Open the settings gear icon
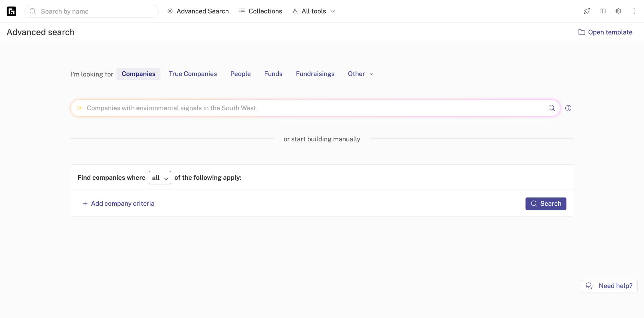Screen dimensions: 644x318 click(x=618, y=11)
